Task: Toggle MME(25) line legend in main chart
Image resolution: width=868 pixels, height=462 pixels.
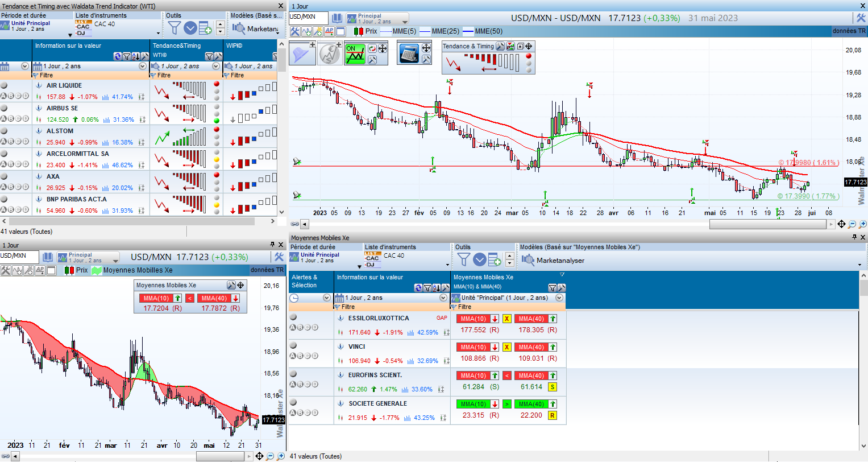Action: 439,31
